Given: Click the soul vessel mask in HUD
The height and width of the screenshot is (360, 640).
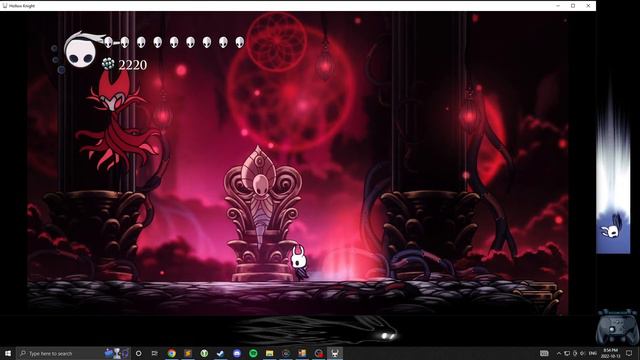Looking at the screenshot, I should point(81,51).
